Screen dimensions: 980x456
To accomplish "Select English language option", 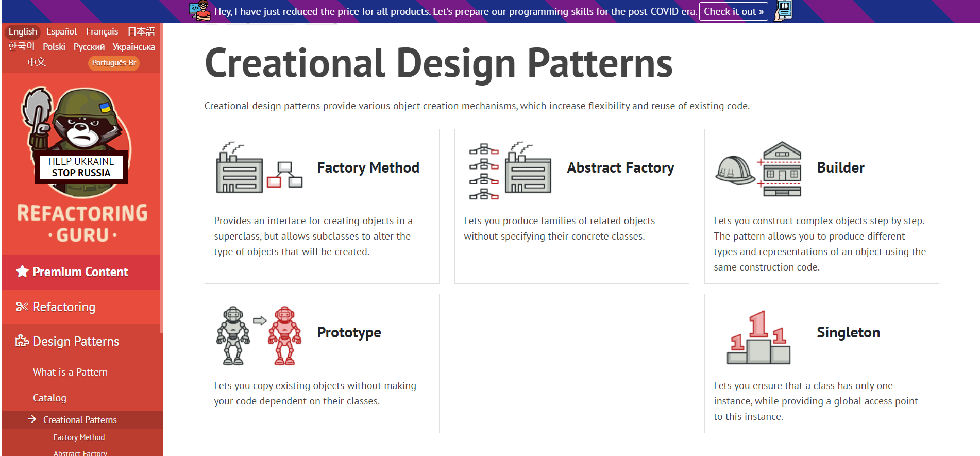I will pos(23,31).
